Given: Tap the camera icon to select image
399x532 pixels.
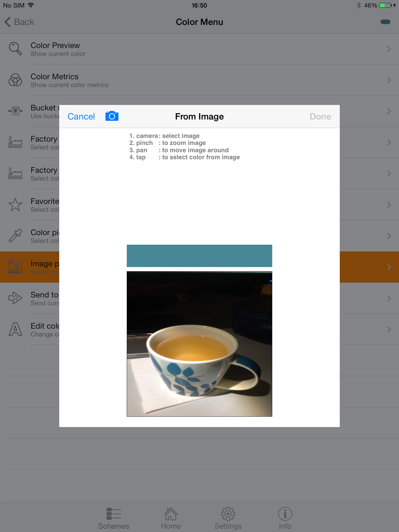Looking at the screenshot, I should tap(112, 116).
